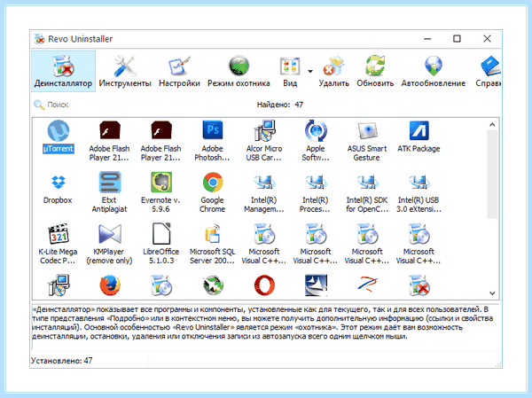Image resolution: width=532 pixels, height=398 pixels.
Task: Open the Инструменты tools section
Action: pyautogui.click(x=125, y=71)
